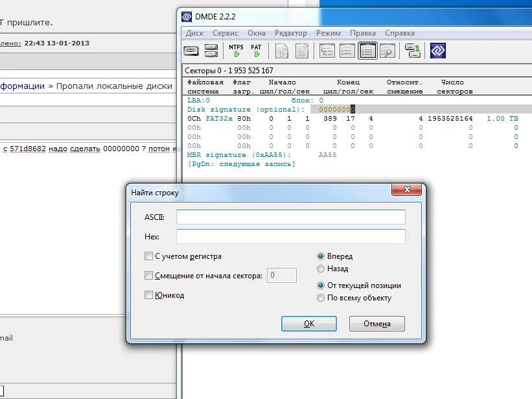Click the RAID/disk array toolbar icon
Image resolution: width=532 pixels, height=399 pixels.
(x=211, y=51)
